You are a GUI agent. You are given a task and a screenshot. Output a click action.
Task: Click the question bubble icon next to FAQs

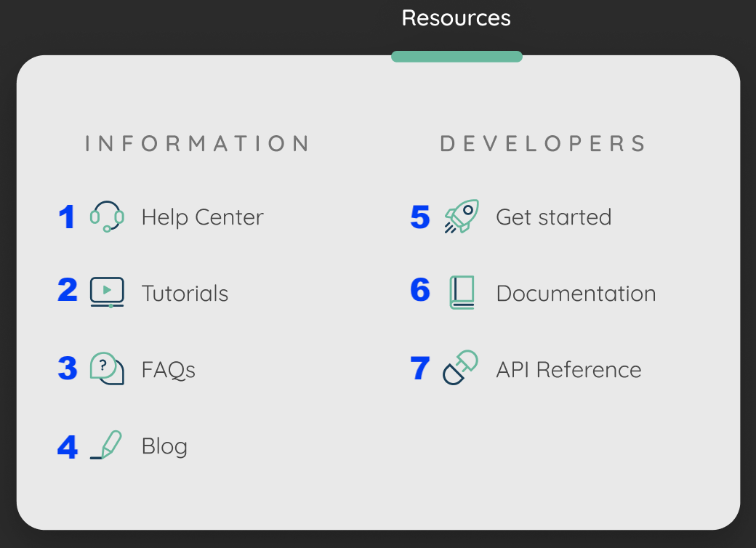click(105, 368)
